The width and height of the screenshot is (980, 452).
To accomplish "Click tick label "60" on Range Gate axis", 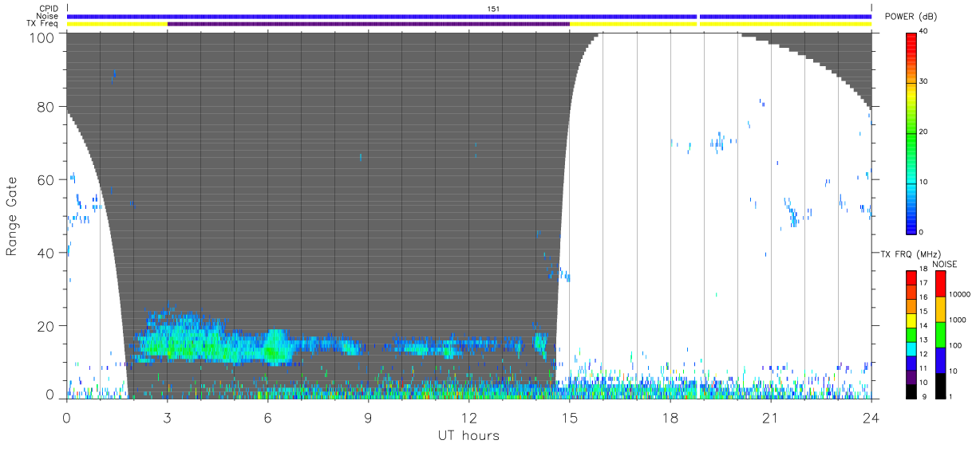I will (46, 180).
